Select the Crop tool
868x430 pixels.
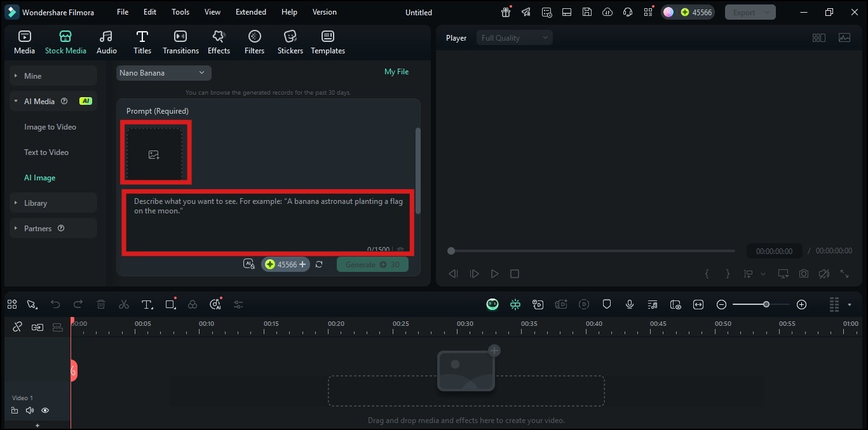170,304
